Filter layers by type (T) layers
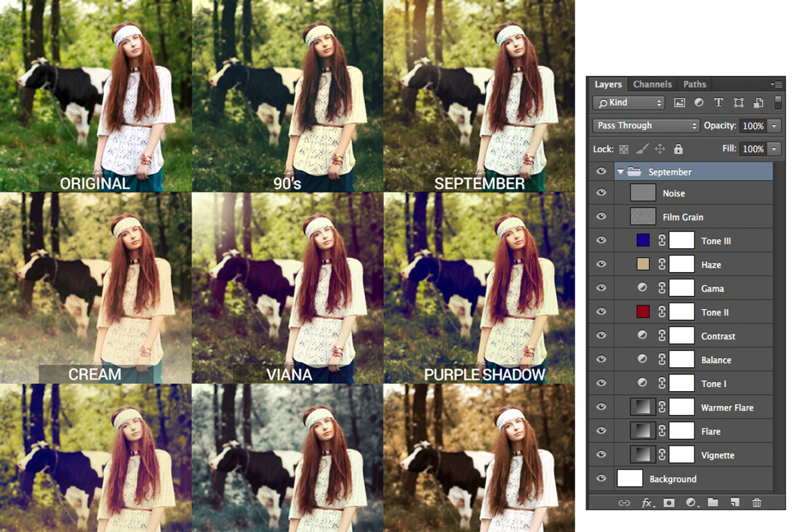The height and width of the screenshot is (532, 798). pyautogui.click(x=718, y=102)
